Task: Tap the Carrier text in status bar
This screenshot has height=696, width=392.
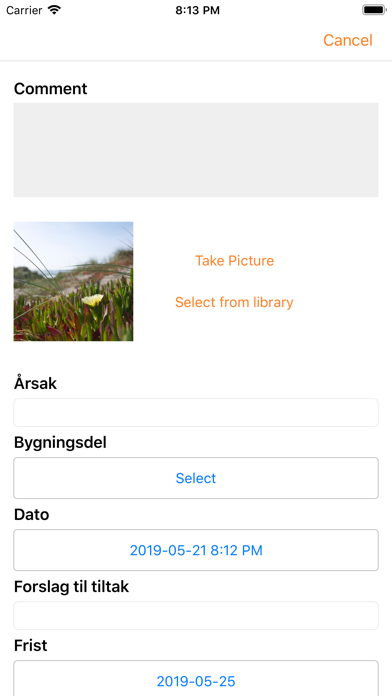Action: 25,10
